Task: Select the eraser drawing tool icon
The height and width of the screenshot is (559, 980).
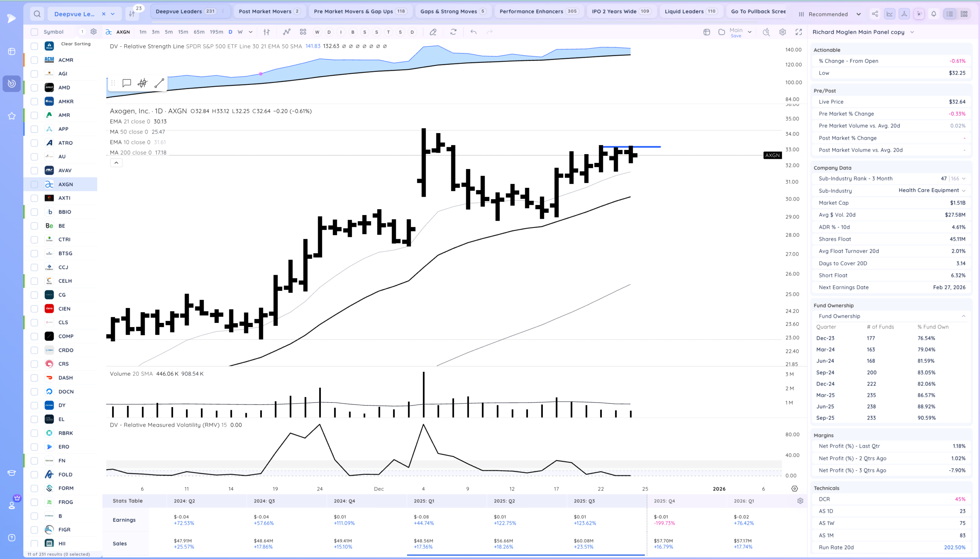Action: [x=433, y=32]
